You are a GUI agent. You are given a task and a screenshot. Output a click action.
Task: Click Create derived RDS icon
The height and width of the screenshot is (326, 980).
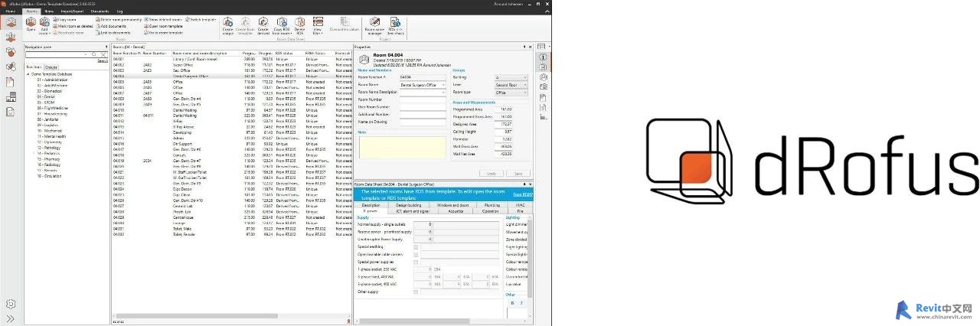pyautogui.click(x=263, y=25)
